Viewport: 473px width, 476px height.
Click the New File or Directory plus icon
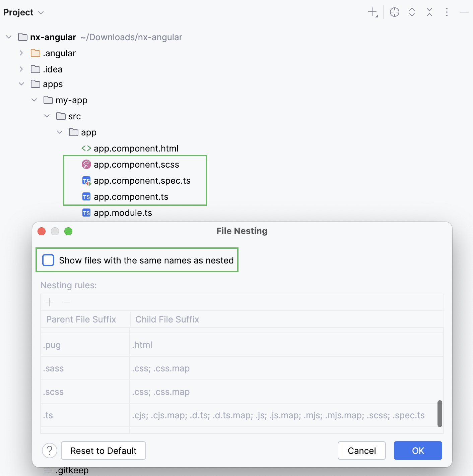[372, 12]
